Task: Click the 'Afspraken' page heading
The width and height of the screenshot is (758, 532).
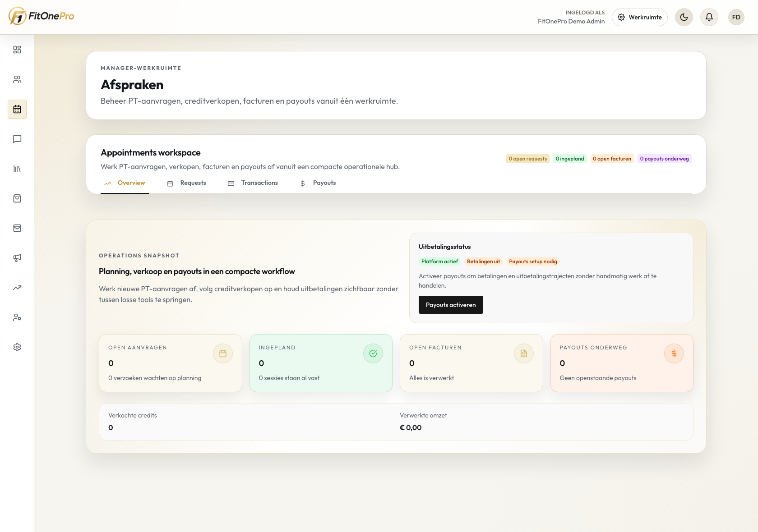Action: click(x=132, y=85)
